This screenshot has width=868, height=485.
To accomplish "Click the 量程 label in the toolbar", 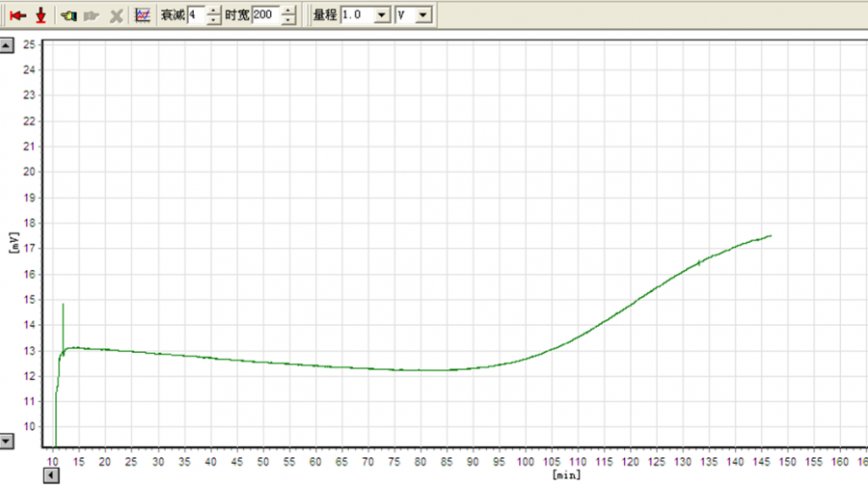I will pos(325,15).
